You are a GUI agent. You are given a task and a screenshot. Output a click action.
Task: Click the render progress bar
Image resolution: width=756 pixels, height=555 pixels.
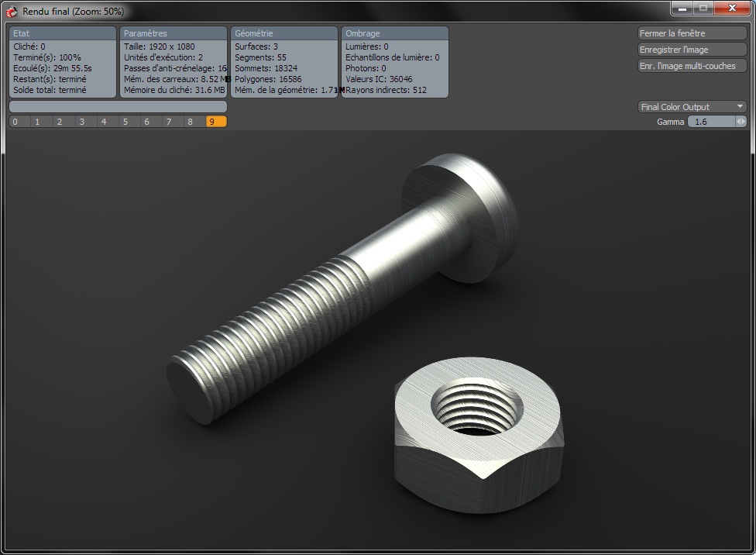coord(118,106)
